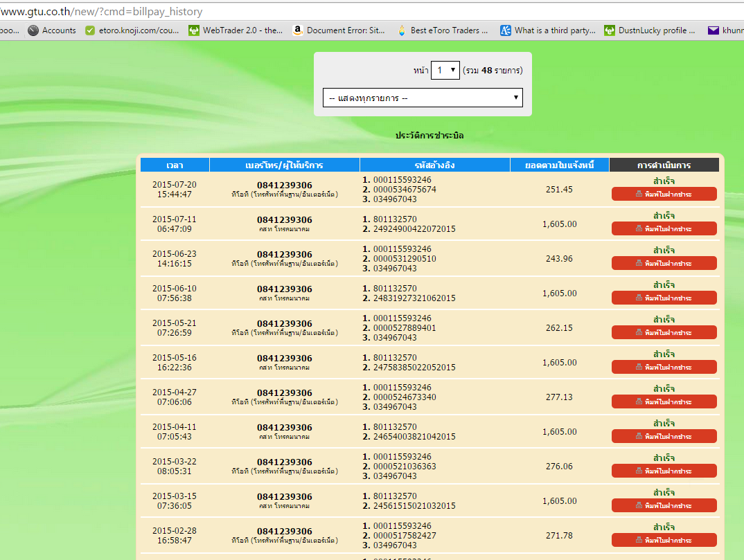Open WebTrader 2.0 bookmark
Screen dimensions: 744x560
236,30
